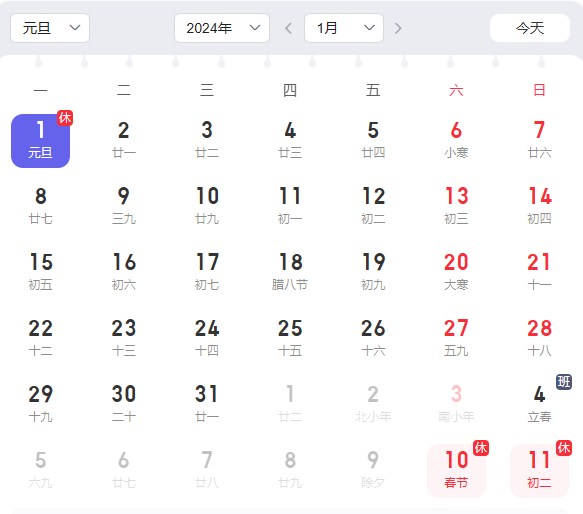Image resolution: width=583 pixels, height=514 pixels.
Task: Select February 2 北小年 date
Action: coord(373,405)
